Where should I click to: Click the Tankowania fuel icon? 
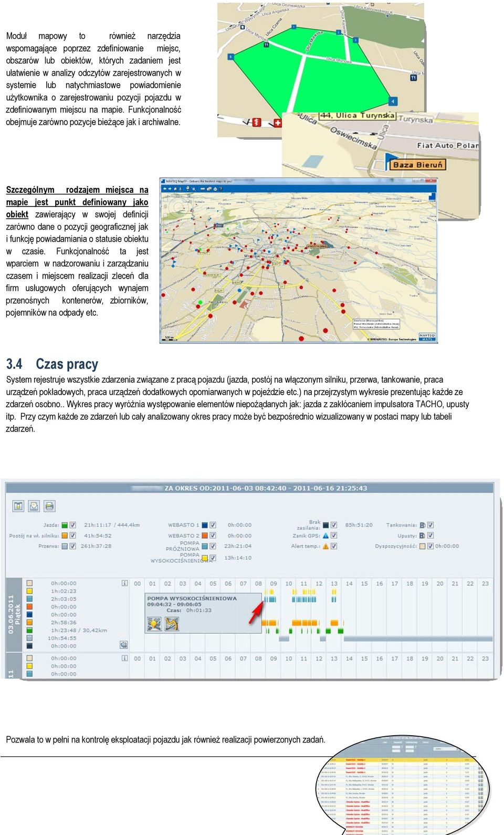[x=422, y=524]
